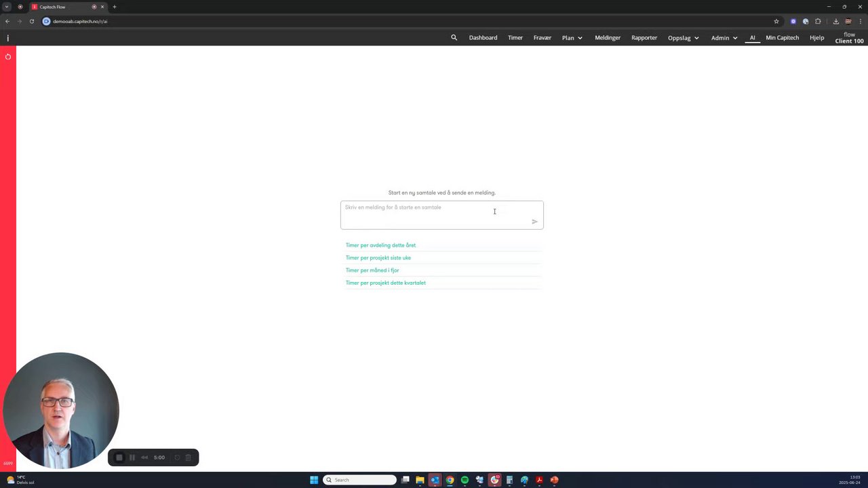Screen dimensions: 868x488
Task: Choose 'Timer per prosjekt dette kvartalet' suggestion
Action: click(x=386, y=283)
